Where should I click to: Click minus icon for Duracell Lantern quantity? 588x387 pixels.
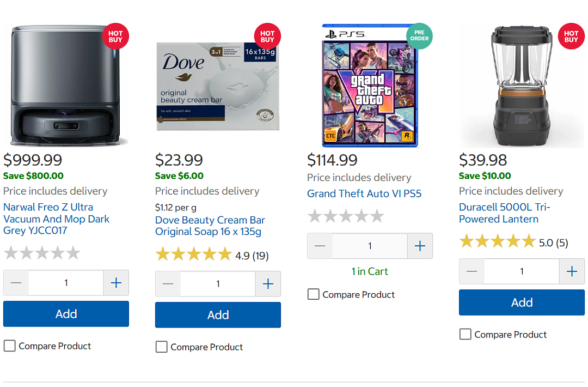(x=471, y=271)
